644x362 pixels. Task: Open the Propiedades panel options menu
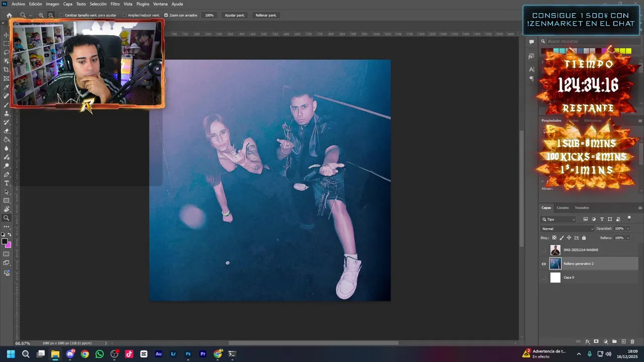[640, 121]
